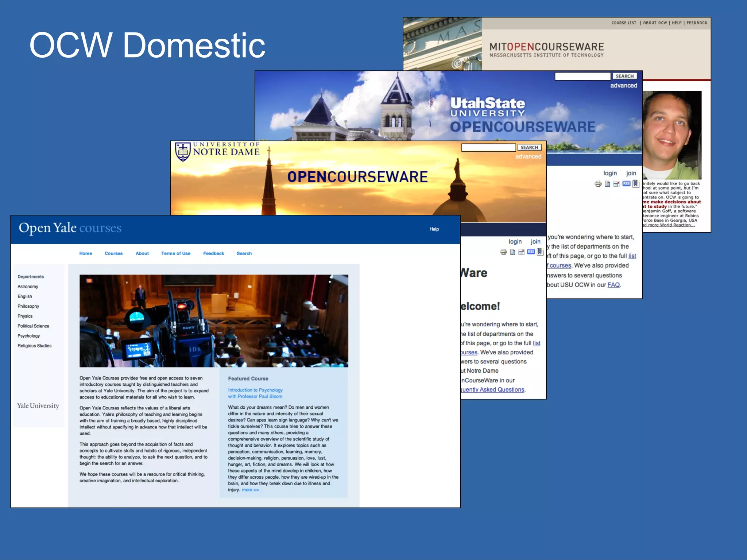Click the MIT OpenCourseWare logo
747x560 pixels.
[546, 50]
